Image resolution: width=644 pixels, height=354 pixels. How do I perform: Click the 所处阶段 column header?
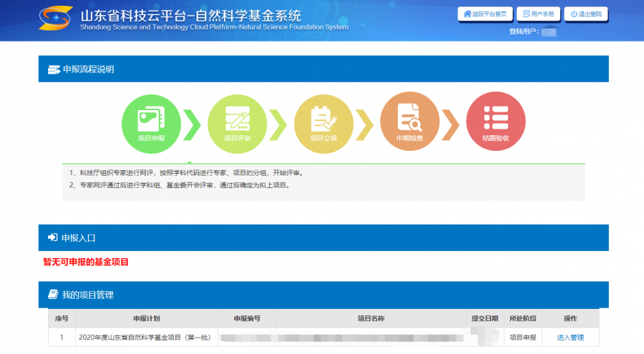[522, 318]
